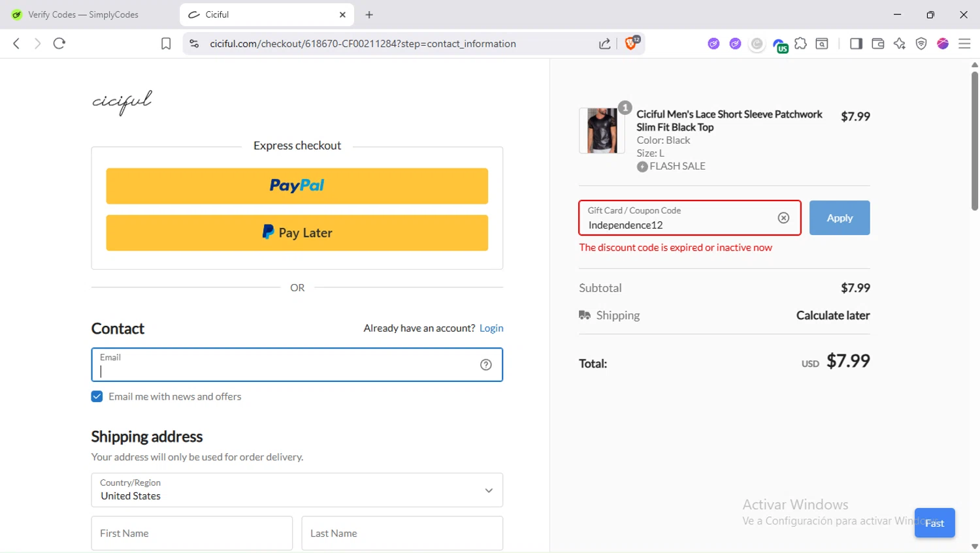Click the Last Name field

coord(402,533)
